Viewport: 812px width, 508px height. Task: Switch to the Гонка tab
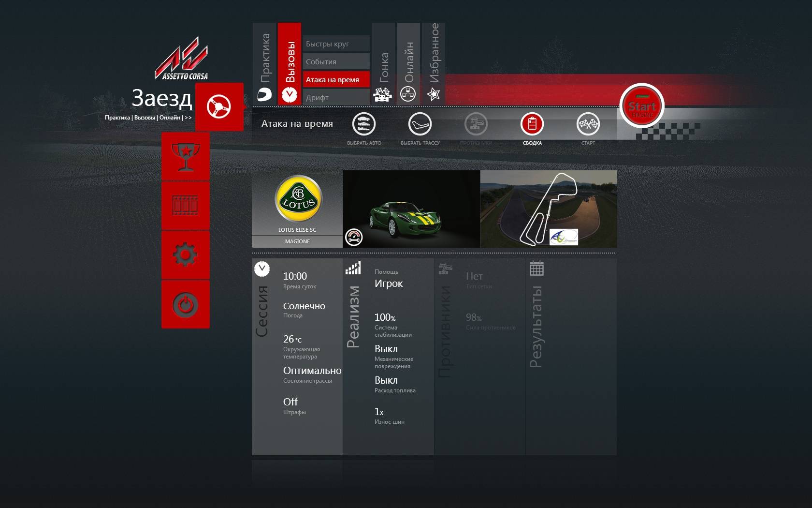pyautogui.click(x=383, y=63)
